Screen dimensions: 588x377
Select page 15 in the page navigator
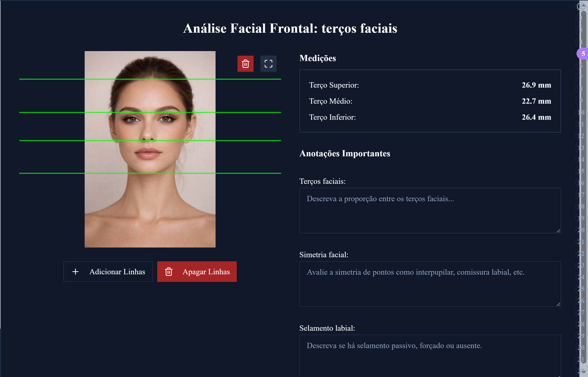pyautogui.click(x=581, y=171)
